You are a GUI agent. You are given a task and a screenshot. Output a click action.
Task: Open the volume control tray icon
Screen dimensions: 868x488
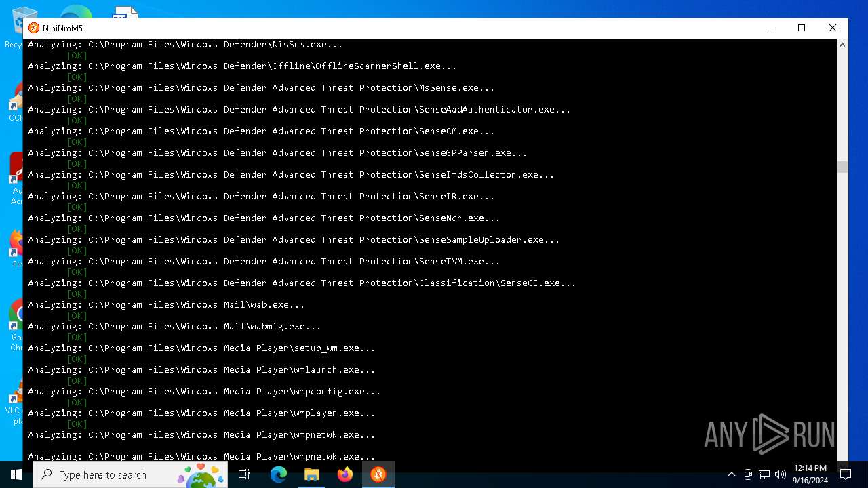point(781,474)
